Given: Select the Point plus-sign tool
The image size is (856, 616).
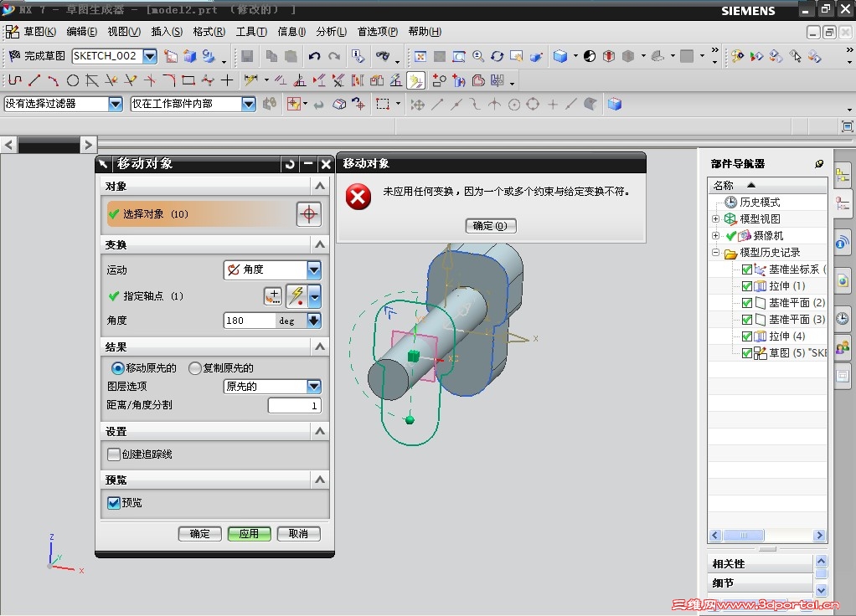Looking at the screenshot, I should [227, 80].
